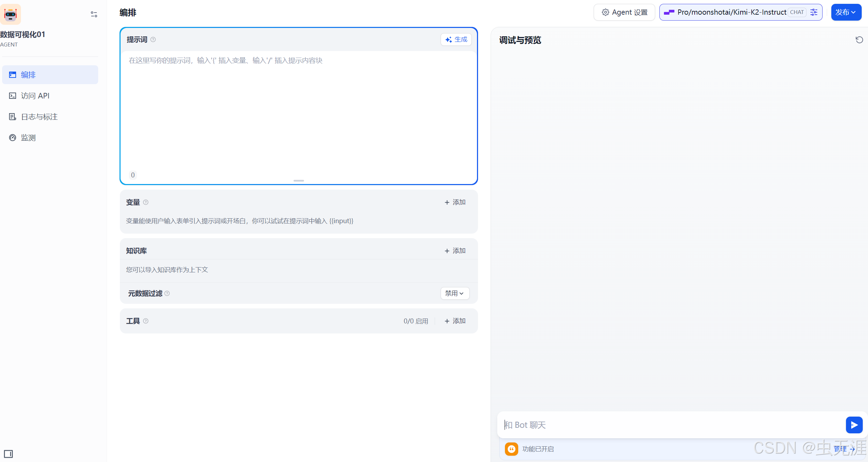Click resize handle under prompt editor

[x=298, y=181]
